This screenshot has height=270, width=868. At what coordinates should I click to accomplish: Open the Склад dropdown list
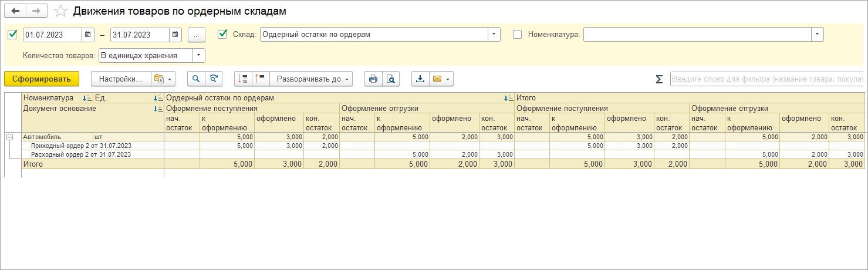[x=494, y=35]
